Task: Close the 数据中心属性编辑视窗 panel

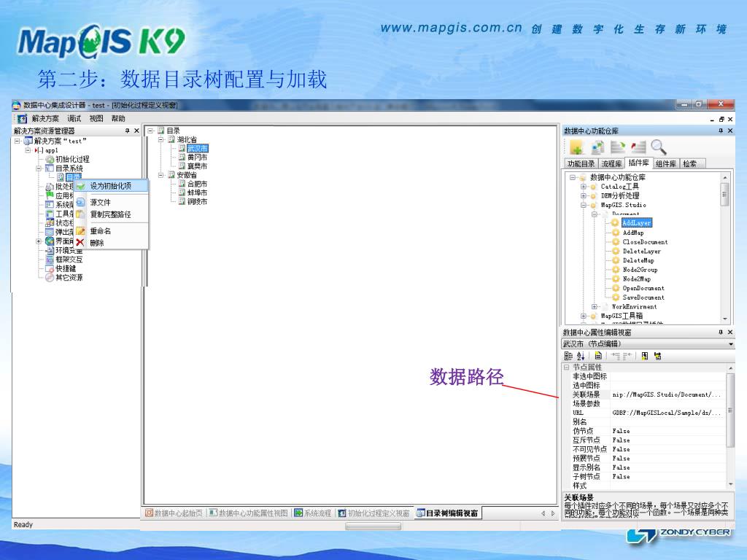Action: pyautogui.click(x=730, y=332)
